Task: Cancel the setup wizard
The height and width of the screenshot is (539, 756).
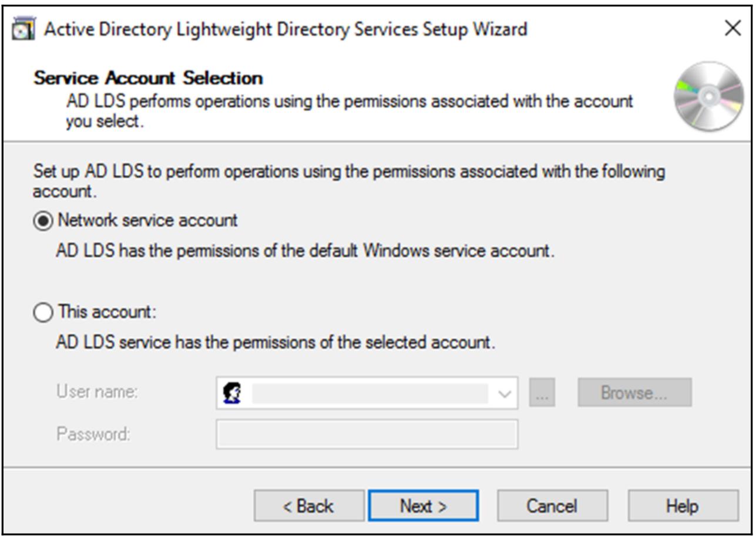Action: click(552, 506)
